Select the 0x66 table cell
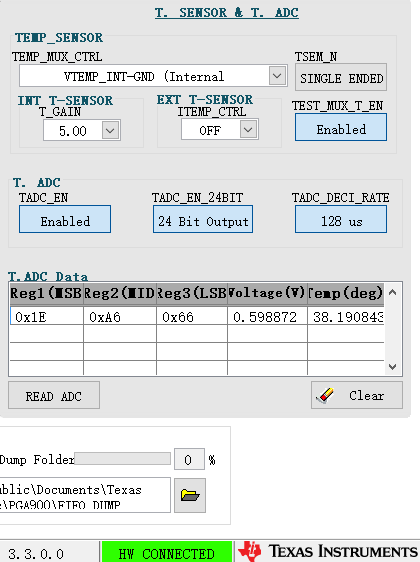Screen dimensions: 420x562 pyautogui.click(x=192, y=316)
